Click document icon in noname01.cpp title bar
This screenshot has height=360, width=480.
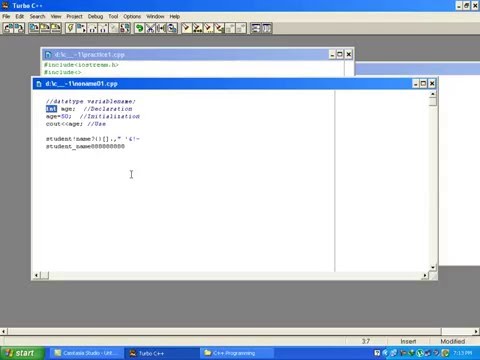pos(39,84)
